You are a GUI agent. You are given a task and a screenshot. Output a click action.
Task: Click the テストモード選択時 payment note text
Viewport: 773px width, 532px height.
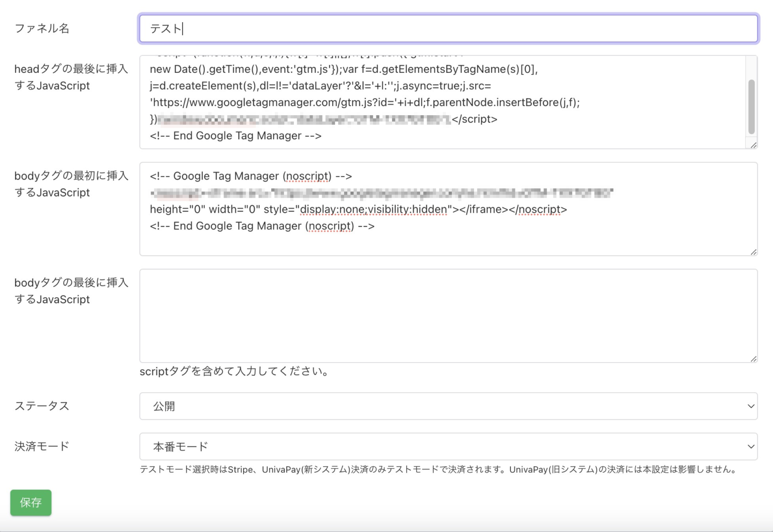coord(439,470)
